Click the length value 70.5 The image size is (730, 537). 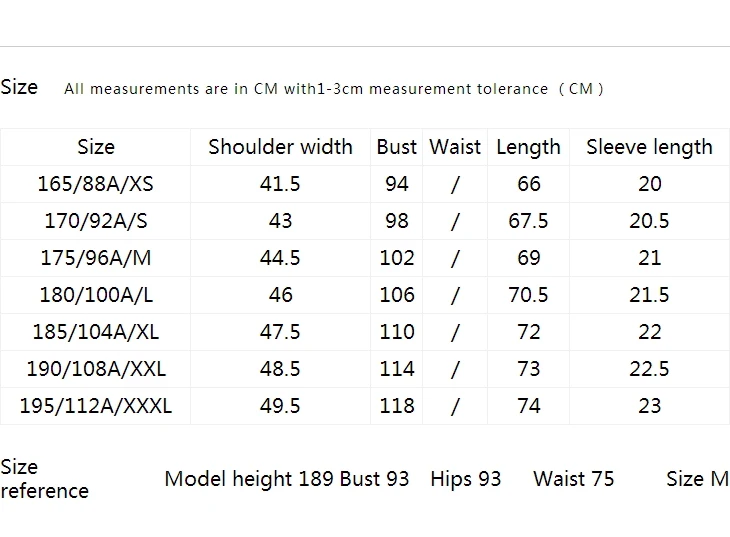pos(528,295)
